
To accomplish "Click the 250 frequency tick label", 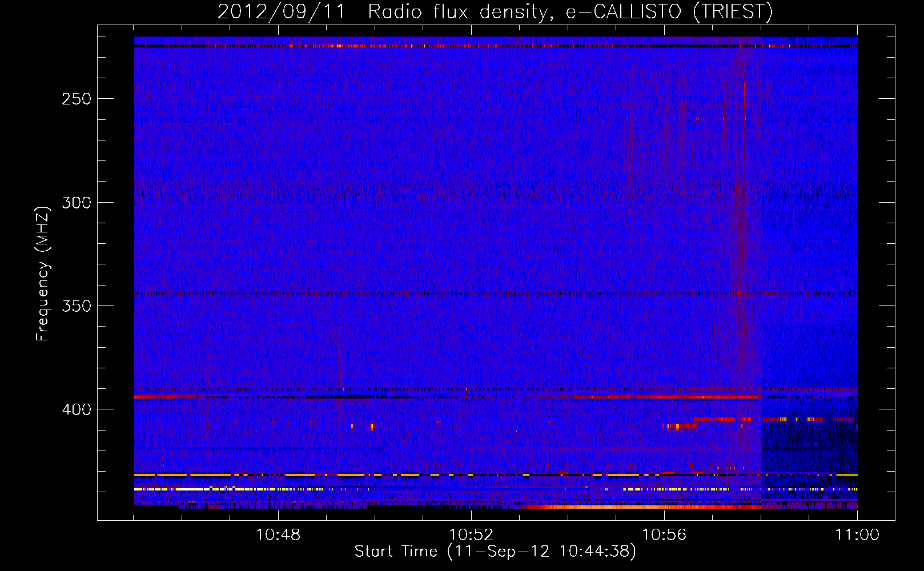I will [77, 99].
